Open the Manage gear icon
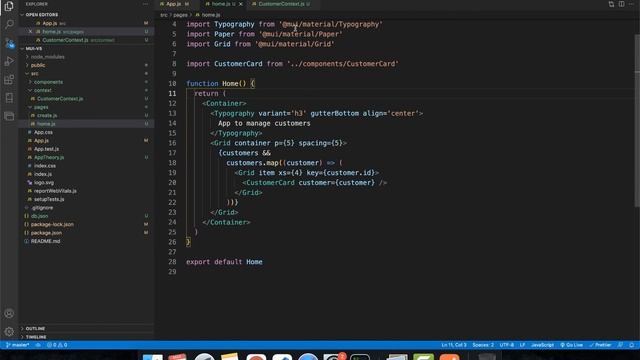The image size is (640, 360). tap(9, 332)
